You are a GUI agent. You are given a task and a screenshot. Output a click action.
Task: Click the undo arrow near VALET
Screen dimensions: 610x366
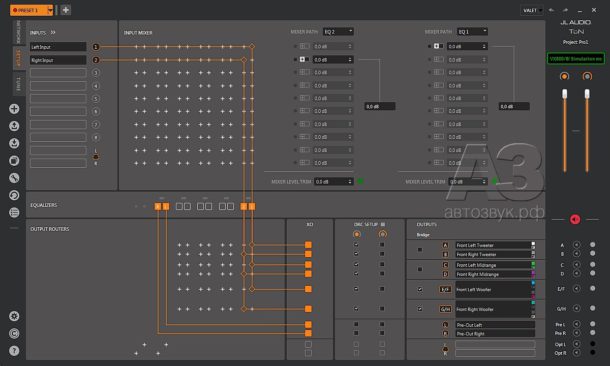(x=552, y=10)
